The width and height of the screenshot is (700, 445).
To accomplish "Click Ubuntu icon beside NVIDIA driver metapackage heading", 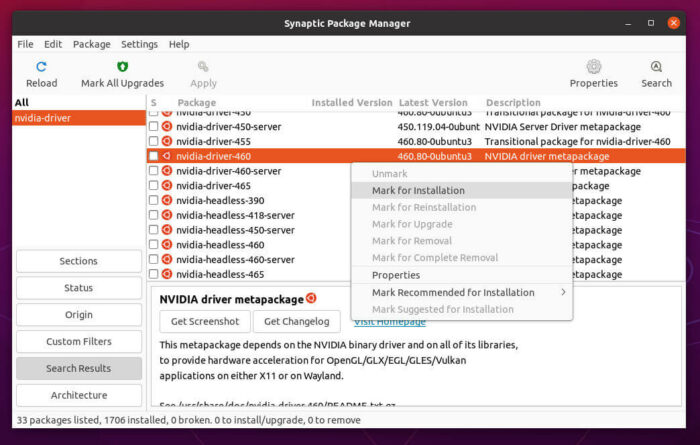I will pyautogui.click(x=311, y=298).
